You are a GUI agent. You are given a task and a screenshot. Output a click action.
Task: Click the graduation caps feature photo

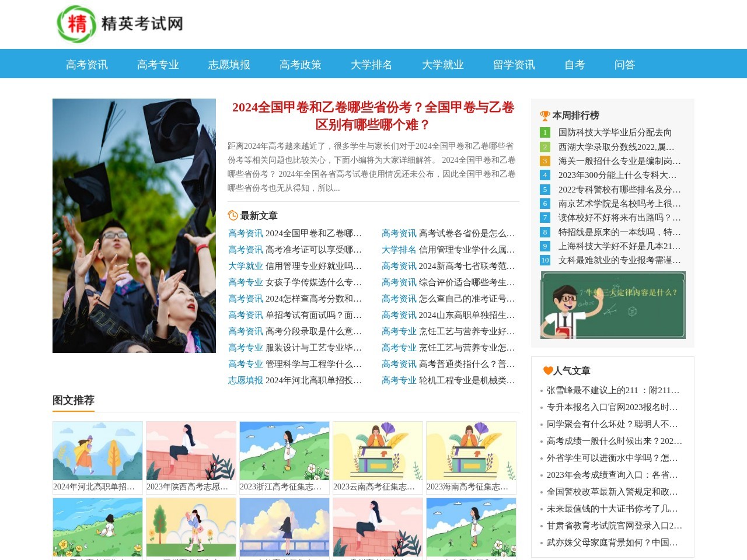point(134,226)
